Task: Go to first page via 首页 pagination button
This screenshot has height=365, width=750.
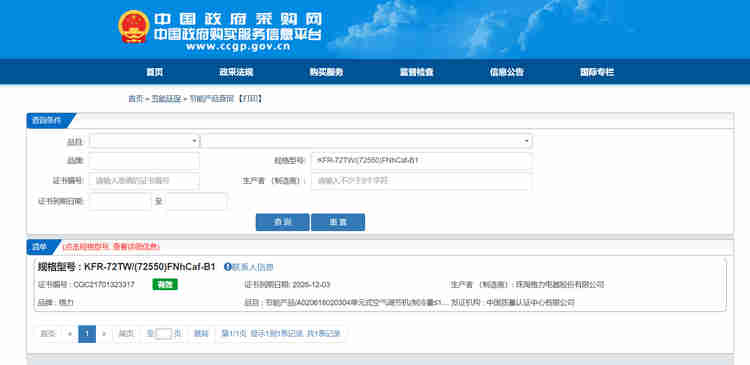Action: pyautogui.click(x=48, y=334)
